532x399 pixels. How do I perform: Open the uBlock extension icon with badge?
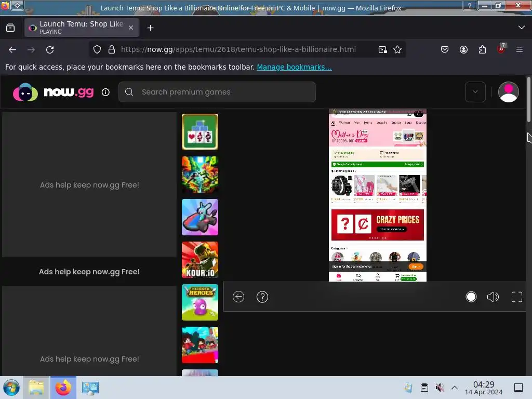pos(501,48)
